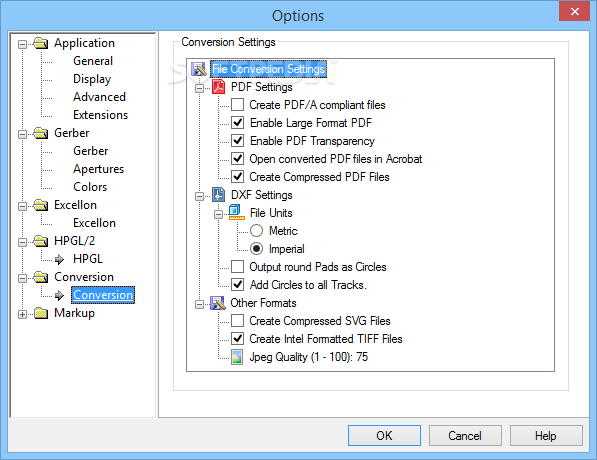Image resolution: width=597 pixels, height=460 pixels.
Task: Open the Apertures options page
Action: [99, 169]
